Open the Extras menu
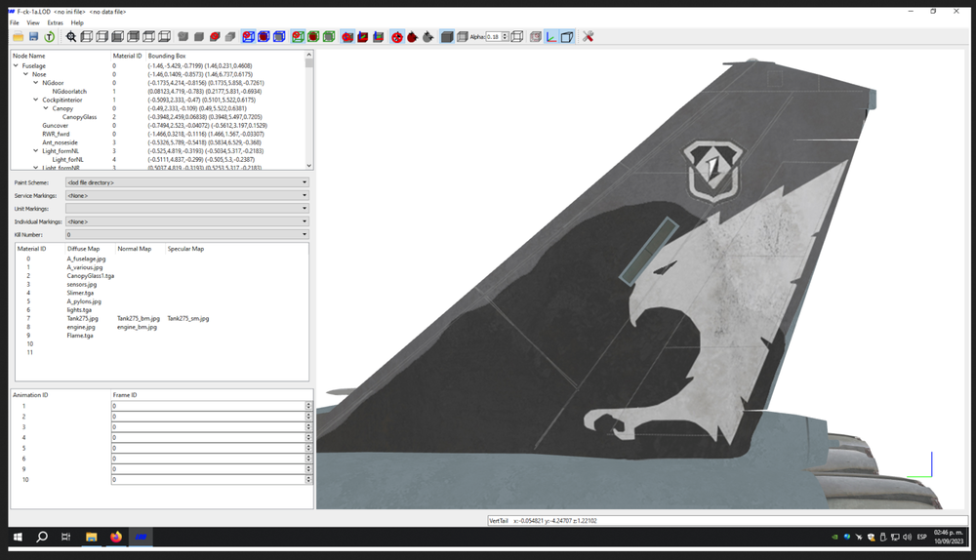The width and height of the screenshot is (976, 560). point(56,22)
